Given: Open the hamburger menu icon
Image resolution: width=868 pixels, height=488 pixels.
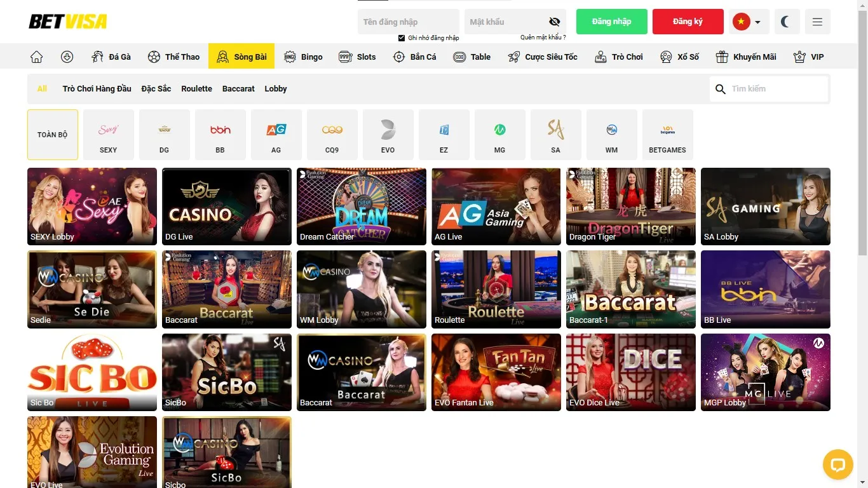Looking at the screenshot, I should (818, 22).
